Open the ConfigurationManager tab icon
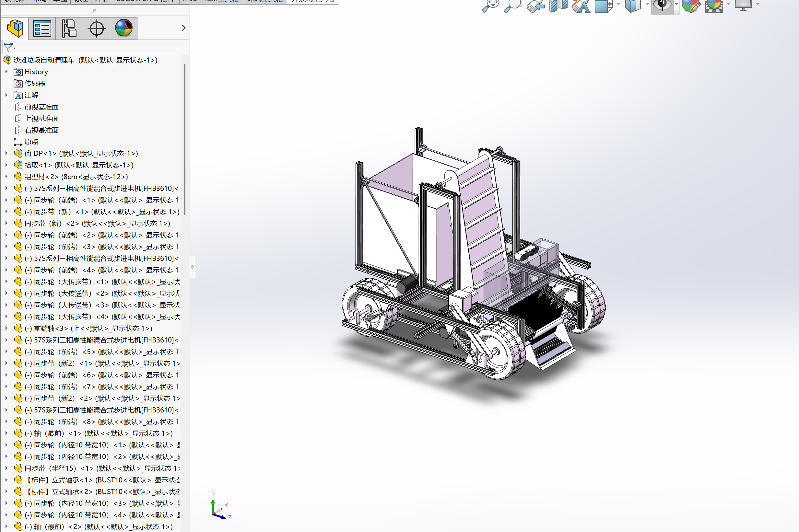 (69, 29)
